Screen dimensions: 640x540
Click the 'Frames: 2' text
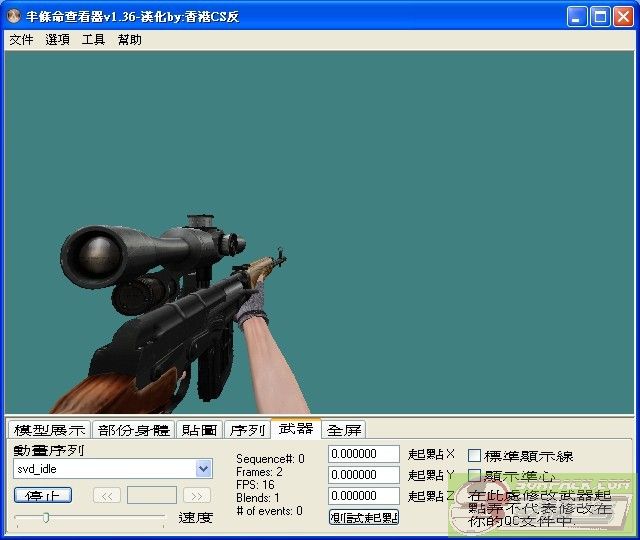tap(259, 472)
